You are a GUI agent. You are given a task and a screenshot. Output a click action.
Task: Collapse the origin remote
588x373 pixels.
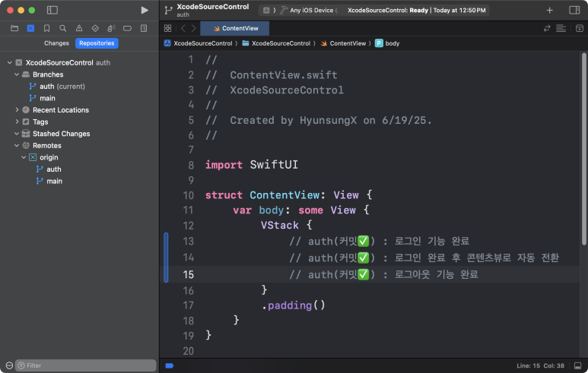pyautogui.click(x=24, y=157)
